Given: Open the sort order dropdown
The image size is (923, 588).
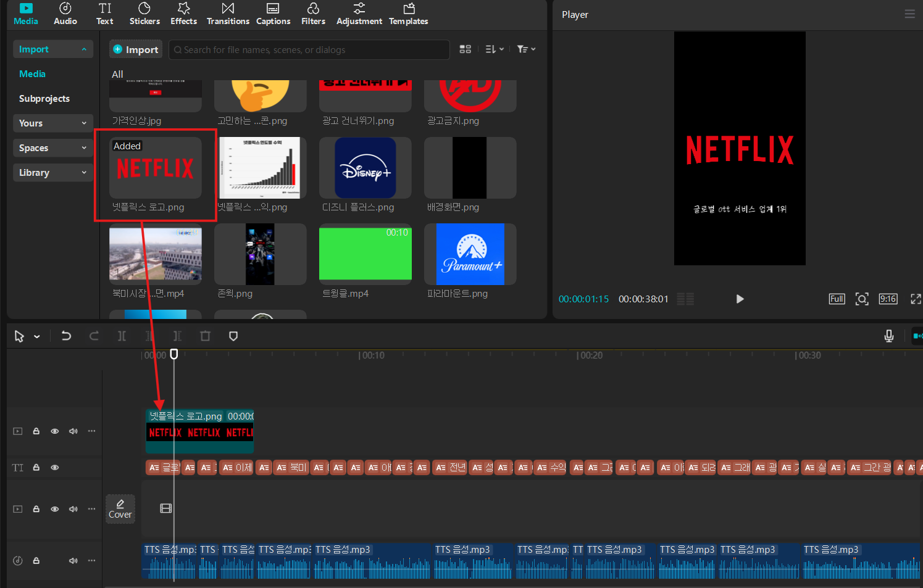Looking at the screenshot, I should 495,49.
